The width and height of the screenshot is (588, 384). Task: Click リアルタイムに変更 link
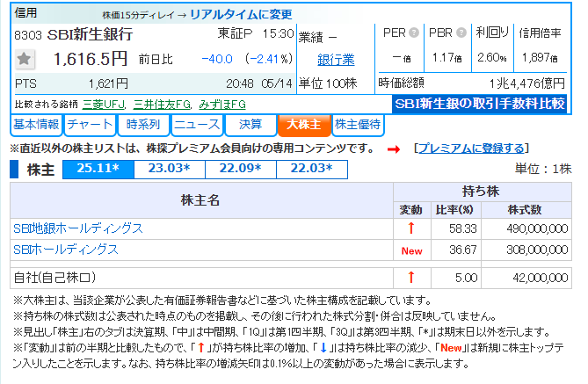coord(241,15)
